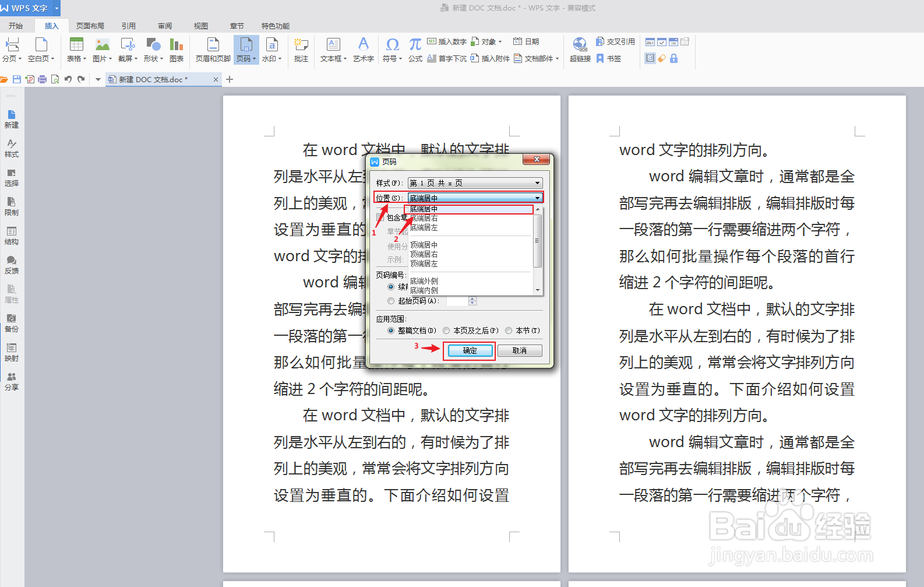The height and width of the screenshot is (587, 924).
Task: Click the 起始页码 number input field
Action: coord(457,301)
